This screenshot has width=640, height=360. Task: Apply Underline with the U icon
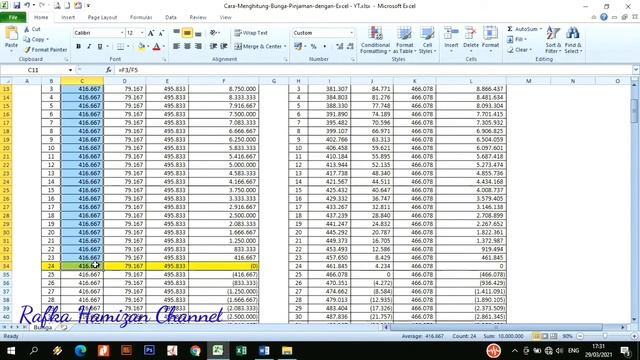(100, 47)
